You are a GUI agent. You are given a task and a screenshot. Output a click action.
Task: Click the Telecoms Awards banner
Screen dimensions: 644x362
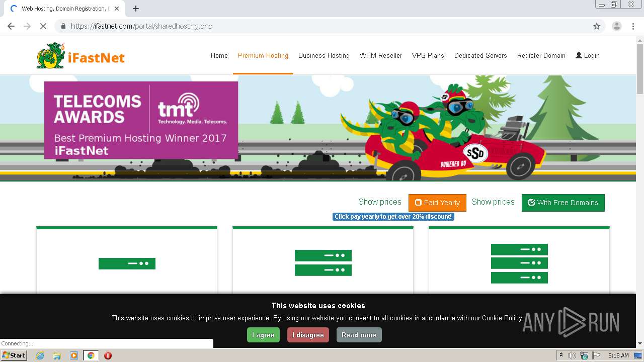tap(141, 120)
